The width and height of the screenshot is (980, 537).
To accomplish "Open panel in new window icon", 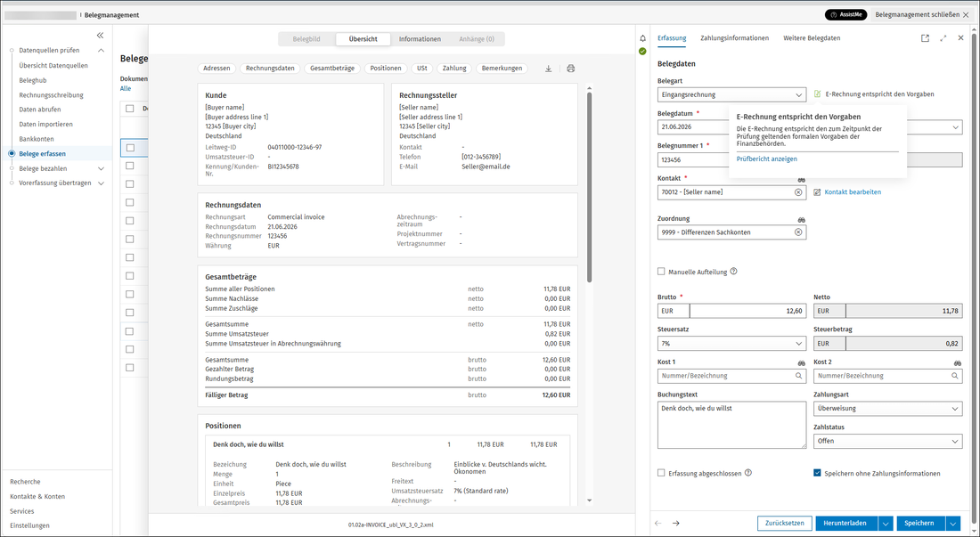I will coord(925,38).
